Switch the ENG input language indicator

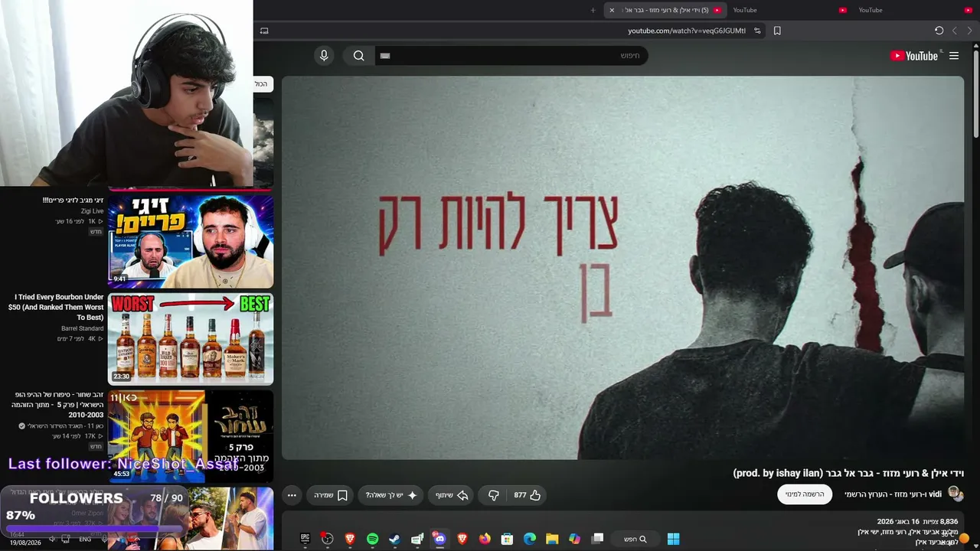(85, 539)
